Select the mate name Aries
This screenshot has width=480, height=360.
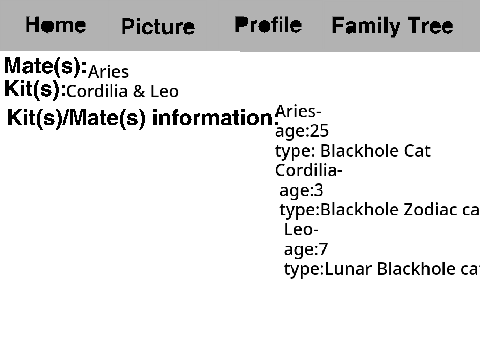point(108,72)
